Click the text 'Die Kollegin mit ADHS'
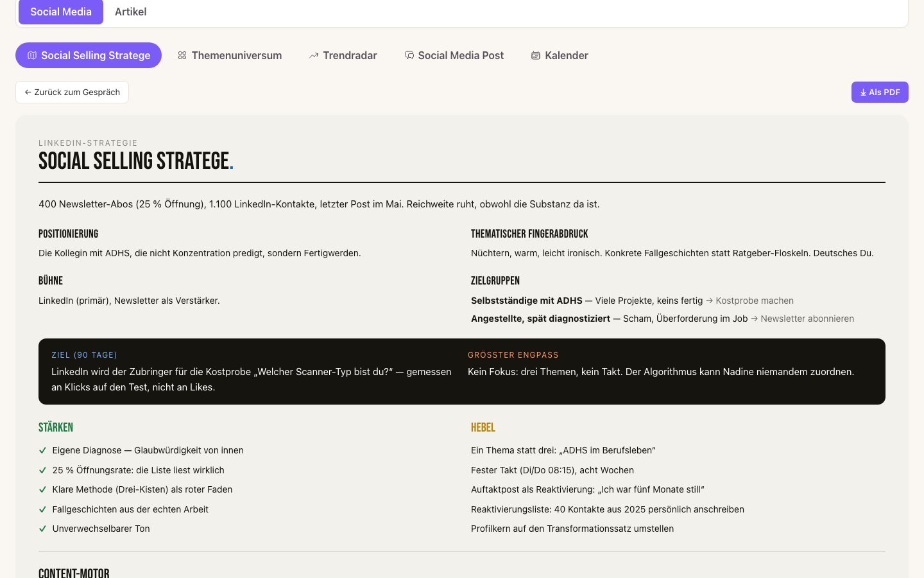This screenshot has width=924, height=578. click(x=200, y=253)
